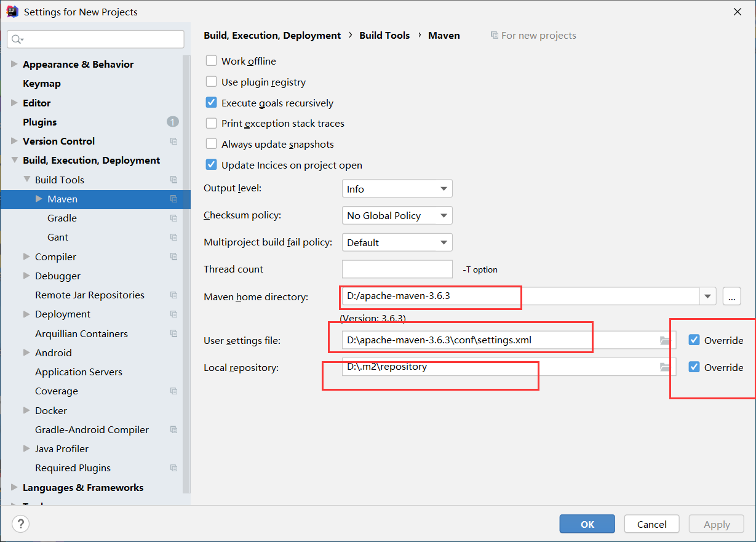Uncheck Override for User settings file

click(694, 340)
